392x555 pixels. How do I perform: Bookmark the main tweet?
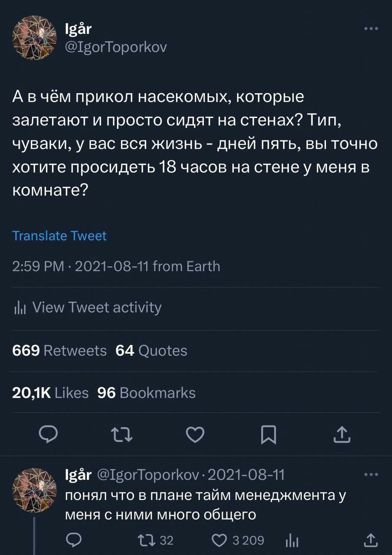[x=268, y=435]
